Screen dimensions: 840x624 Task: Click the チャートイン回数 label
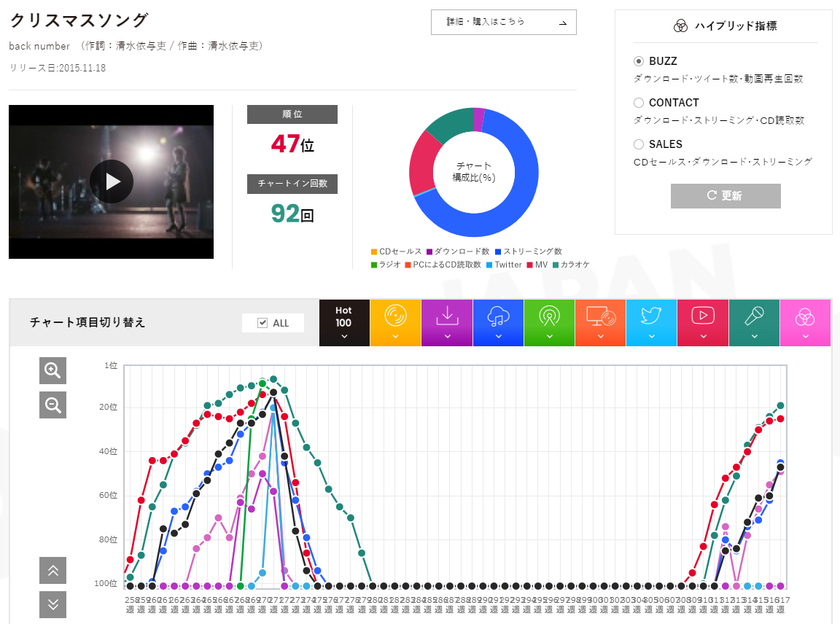pyautogui.click(x=292, y=183)
